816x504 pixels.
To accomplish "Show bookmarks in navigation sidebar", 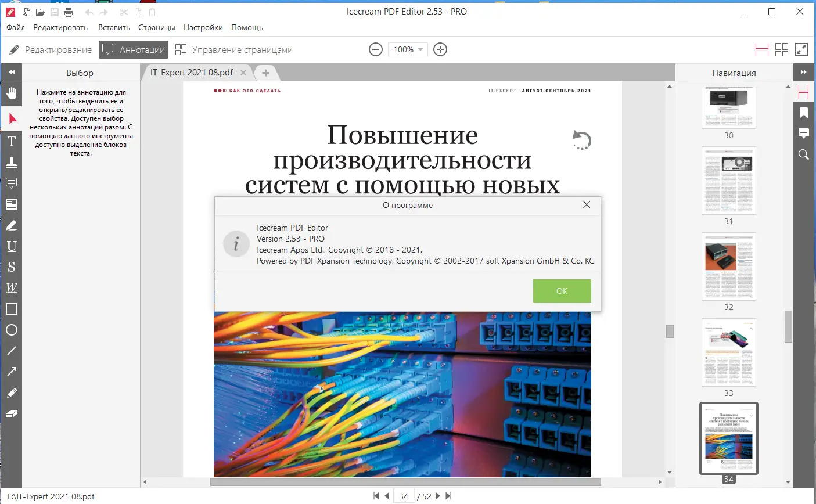I will click(x=804, y=113).
